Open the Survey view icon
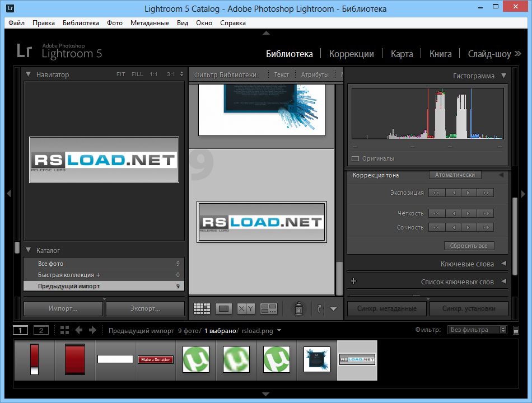The width and height of the screenshot is (532, 403). (x=269, y=309)
